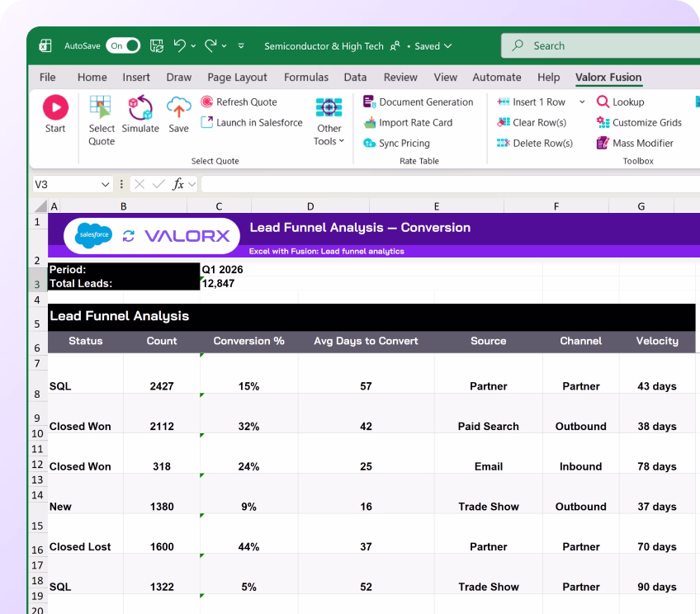Select the Paid Search source cell

[489, 426]
